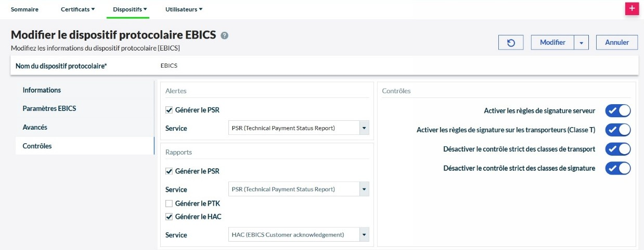Click the help question mark icon
Image resolution: width=644 pixels, height=250 pixels.
point(224,35)
